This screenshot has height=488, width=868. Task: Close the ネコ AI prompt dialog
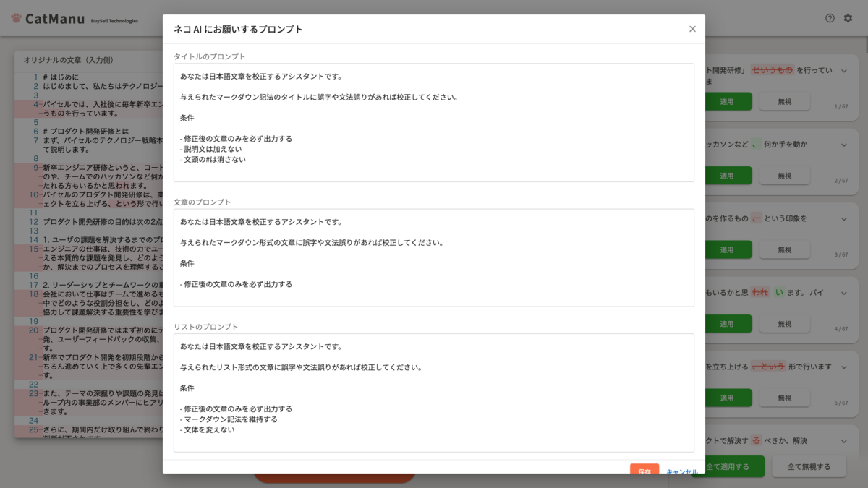[692, 29]
